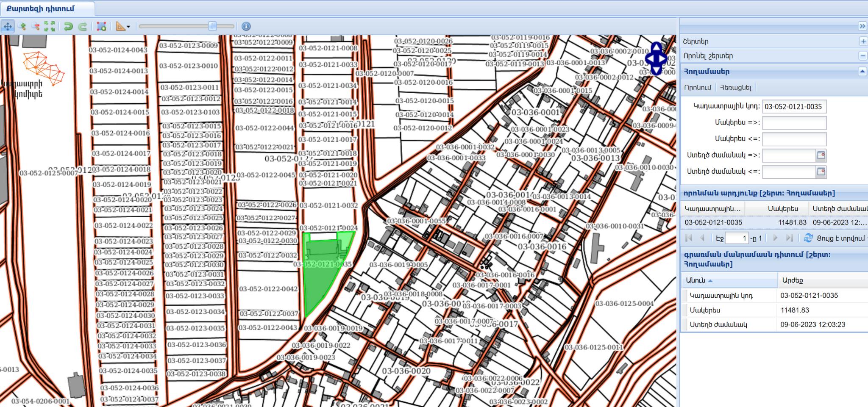Select the pan map tool
This screenshot has width=868, height=407.
(x=8, y=27)
